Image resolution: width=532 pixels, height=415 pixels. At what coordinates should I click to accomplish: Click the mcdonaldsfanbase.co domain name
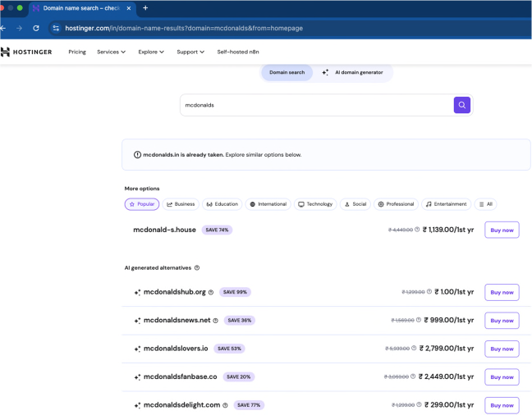click(x=180, y=376)
